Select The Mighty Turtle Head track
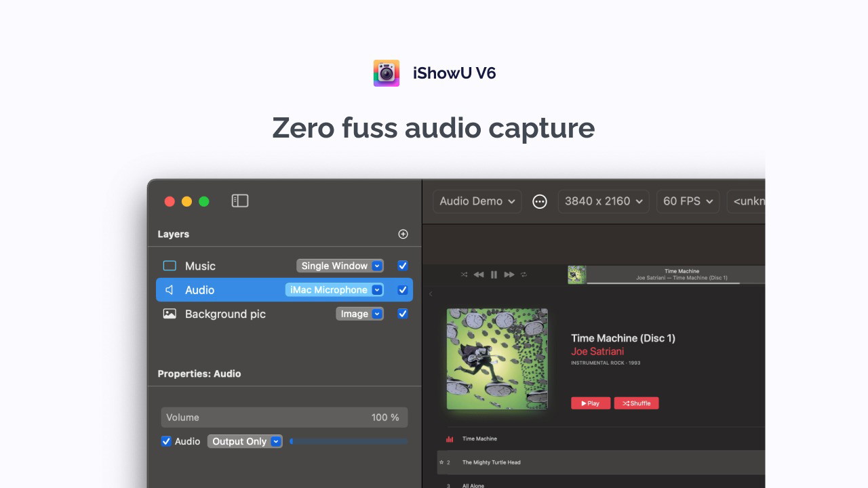Image resolution: width=868 pixels, height=488 pixels. pos(491,462)
